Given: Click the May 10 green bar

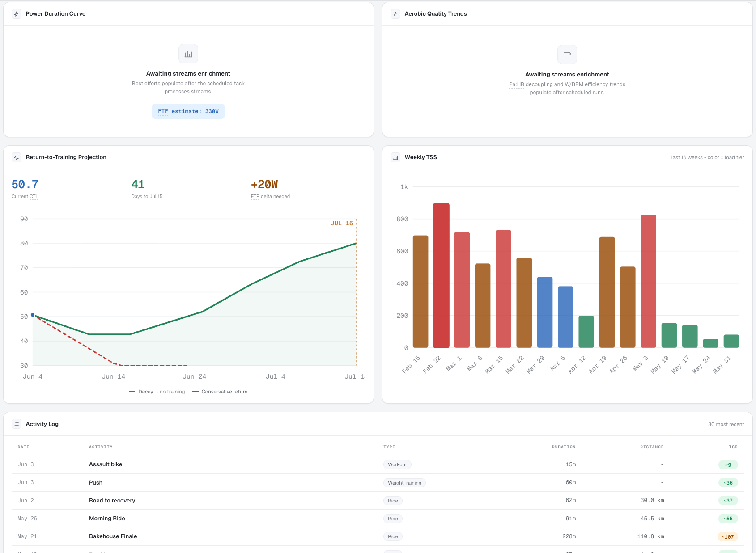Looking at the screenshot, I should click(x=669, y=335).
